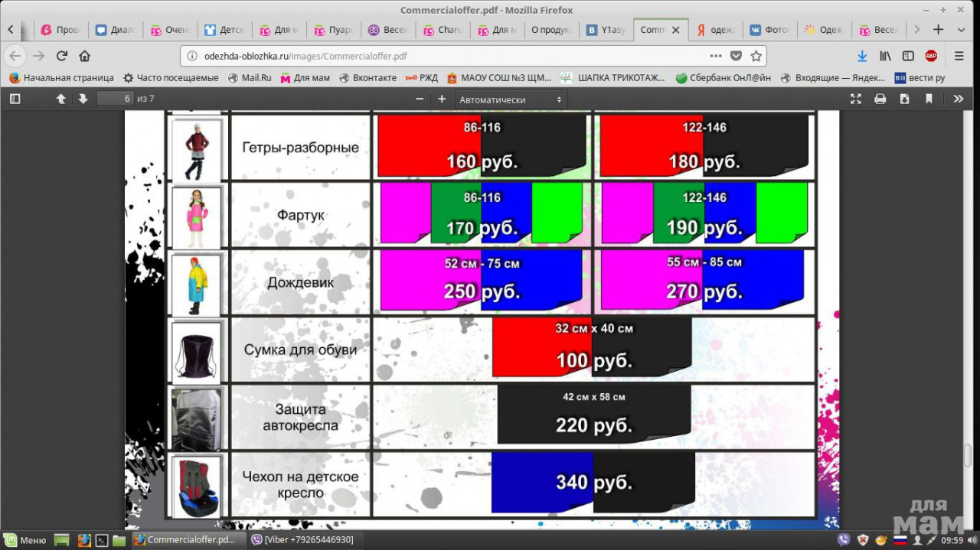This screenshot has height=550, width=980.
Task: Open the РЖД bookmark
Action: 422,77
